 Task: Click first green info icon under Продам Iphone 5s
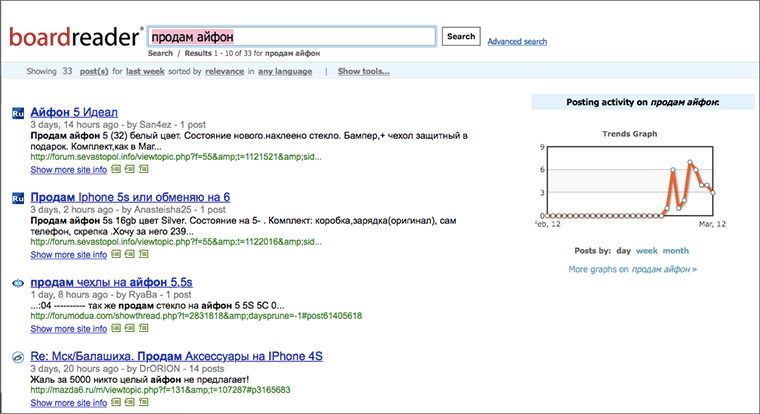click(x=116, y=254)
